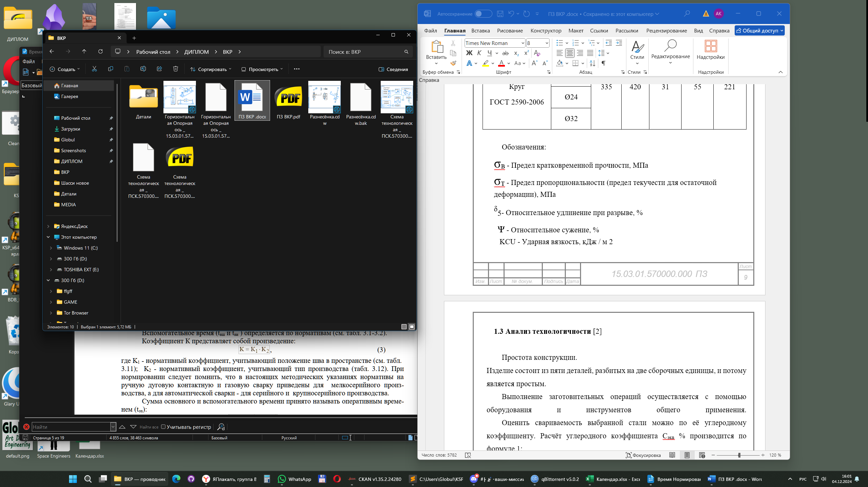This screenshot has width=868, height=487.
Task: Switch Word to Read Mode view
Action: pyautogui.click(x=672, y=455)
